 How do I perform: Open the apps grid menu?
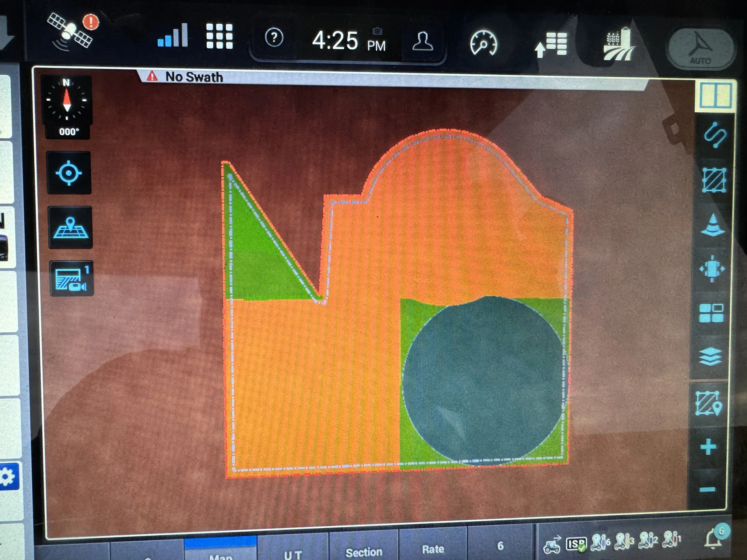point(220,36)
